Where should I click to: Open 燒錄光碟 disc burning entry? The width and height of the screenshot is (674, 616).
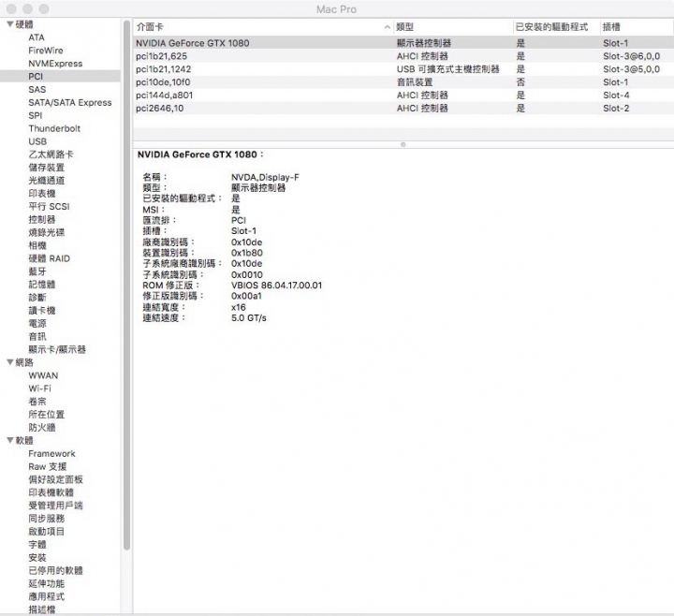pyautogui.click(x=47, y=232)
